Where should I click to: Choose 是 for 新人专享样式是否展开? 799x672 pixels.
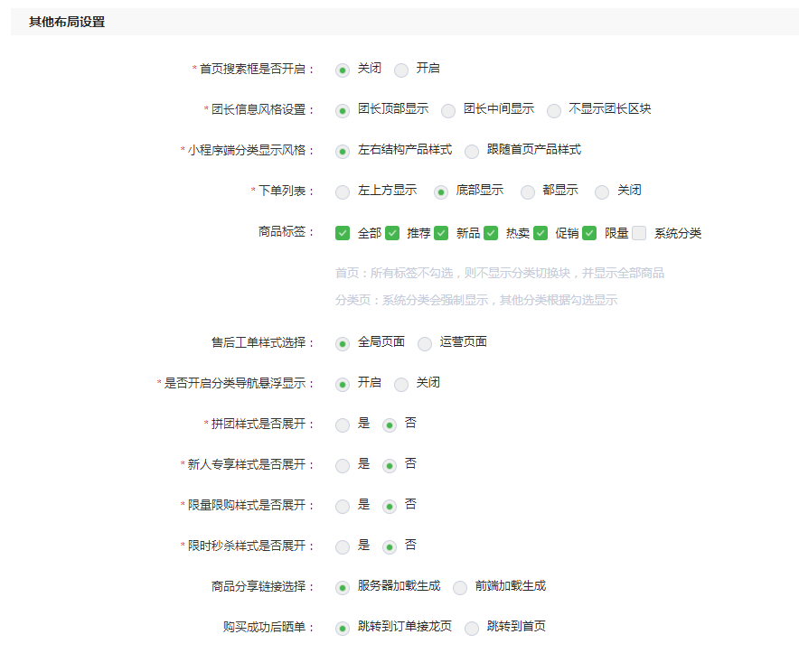pyautogui.click(x=343, y=466)
